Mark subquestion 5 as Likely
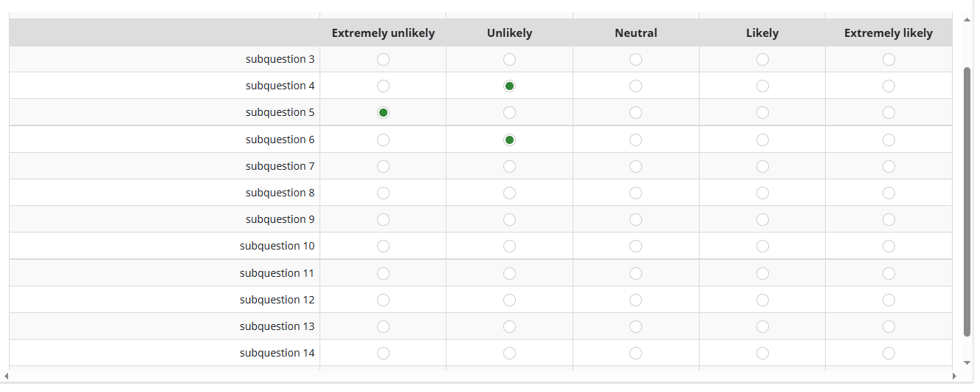 (x=762, y=113)
